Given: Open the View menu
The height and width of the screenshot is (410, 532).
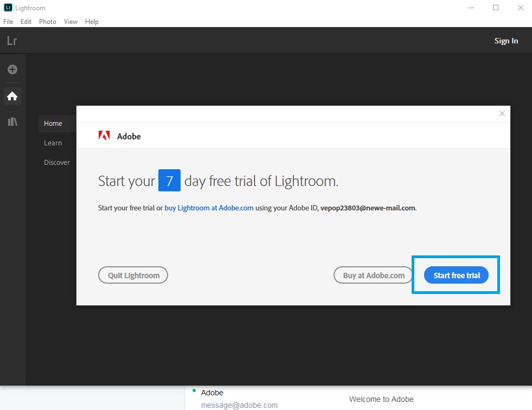Looking at the screenshot, I should pyautogui.click(x=70, y=22).
